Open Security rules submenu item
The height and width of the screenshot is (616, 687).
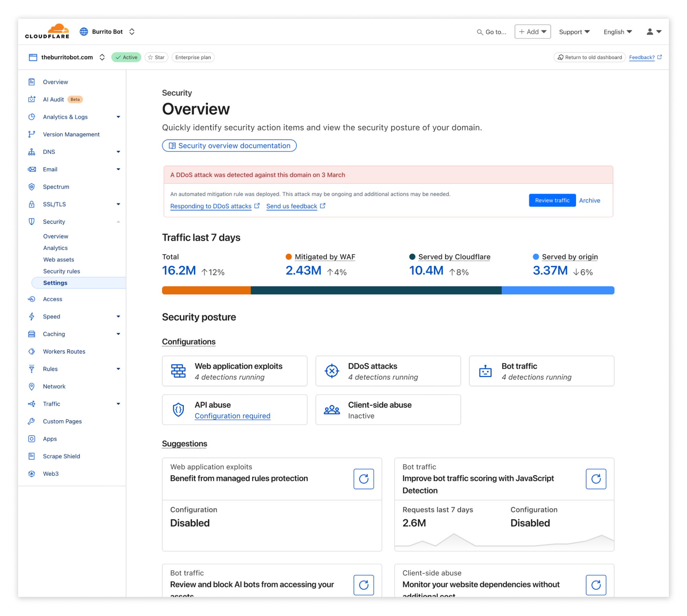tap(62, 271)
